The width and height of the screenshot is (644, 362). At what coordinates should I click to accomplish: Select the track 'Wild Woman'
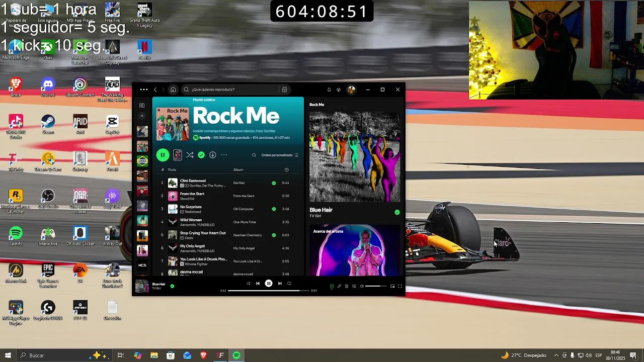[x=191, y=220]
